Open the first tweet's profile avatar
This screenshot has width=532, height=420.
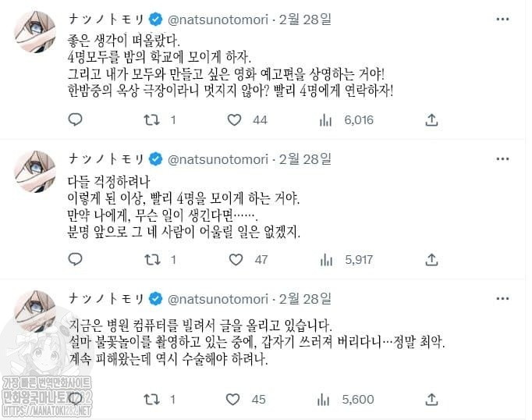36,35
